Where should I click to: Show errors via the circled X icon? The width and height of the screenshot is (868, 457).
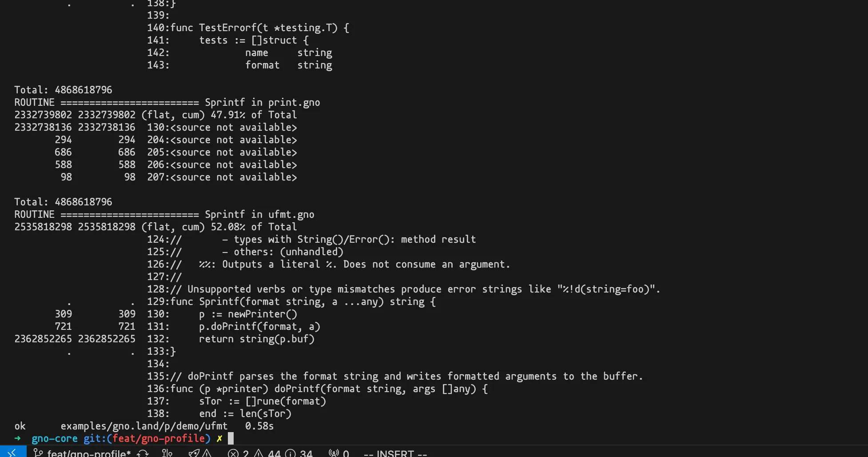[x=233, y=453]
